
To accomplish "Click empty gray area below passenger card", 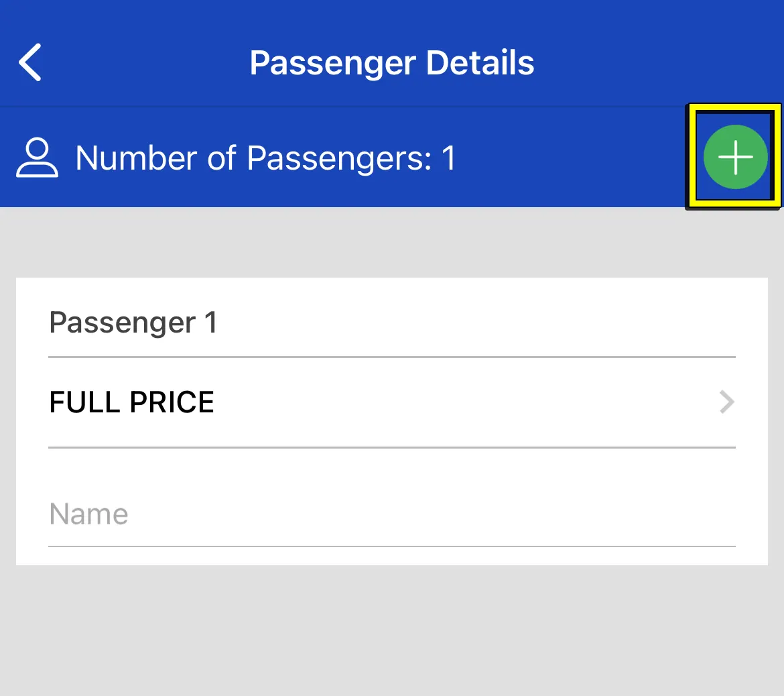I will [x=391, y=630].
